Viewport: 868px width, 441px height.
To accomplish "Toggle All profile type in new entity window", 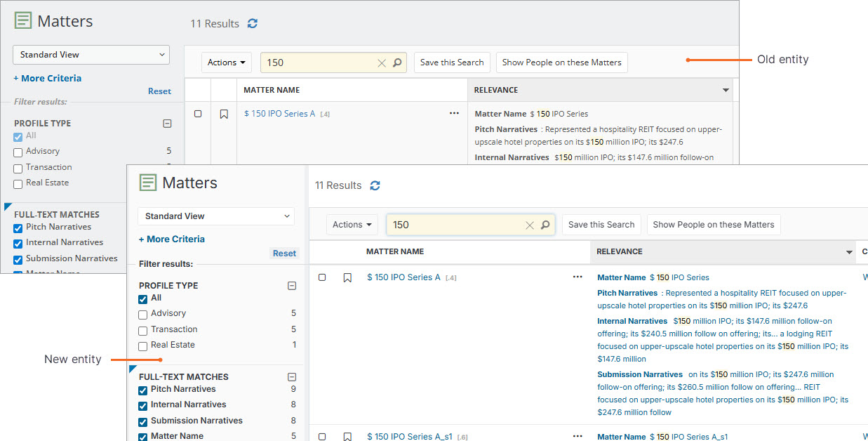I will pyautogui.click(x=143, y=299).
